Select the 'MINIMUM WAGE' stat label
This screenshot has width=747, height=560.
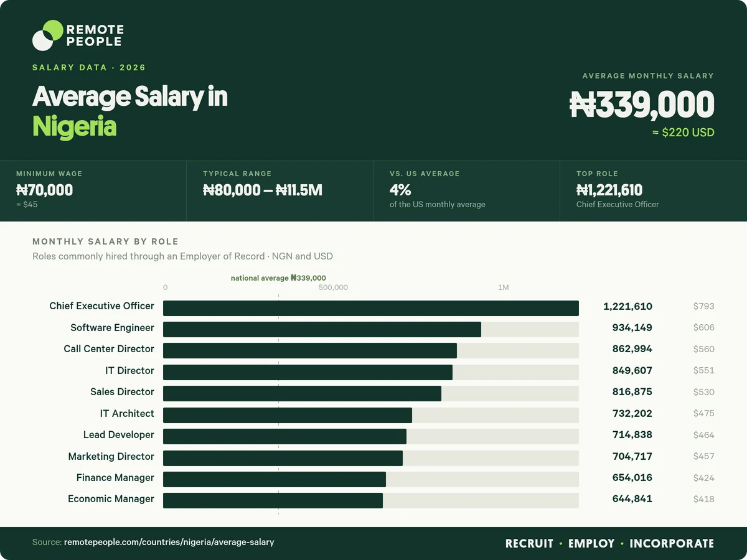click(49, 174)
